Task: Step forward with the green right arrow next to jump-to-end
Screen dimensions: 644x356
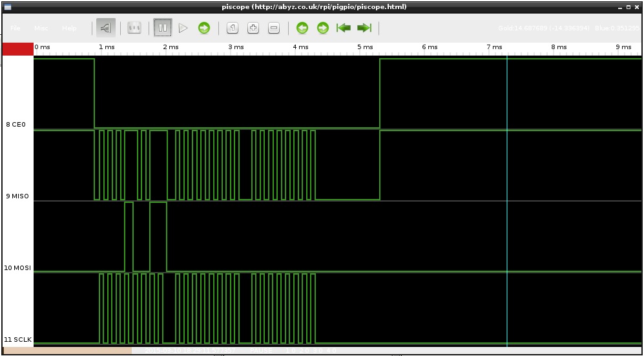Action: point(323,28)
